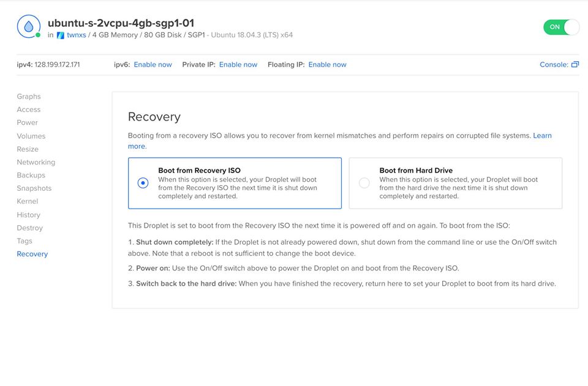
Task: Open the Tags section
Action: pos(24,240)
